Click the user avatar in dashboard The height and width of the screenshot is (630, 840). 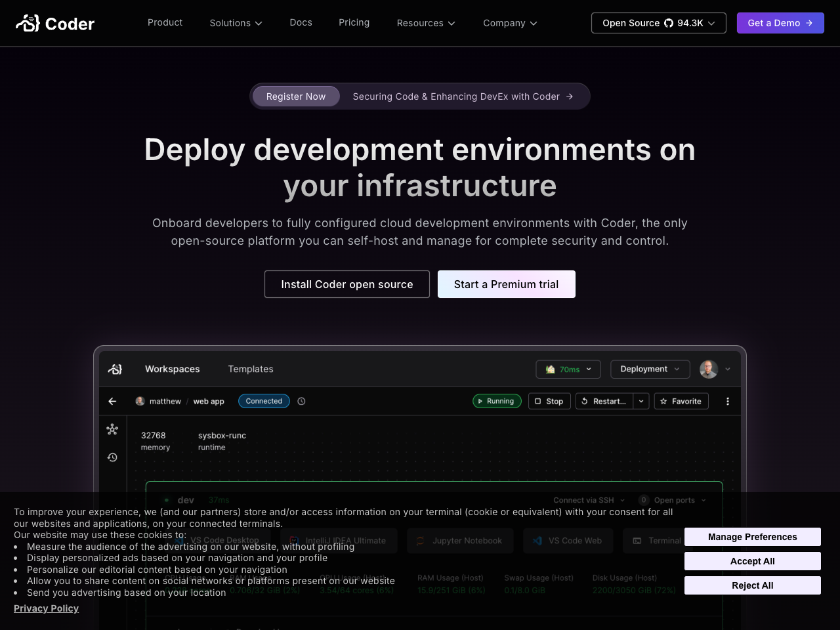tap(709, 369)
